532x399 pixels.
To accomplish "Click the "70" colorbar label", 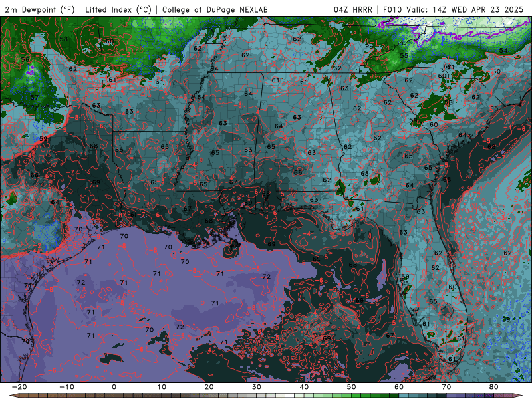I will 446,387.
